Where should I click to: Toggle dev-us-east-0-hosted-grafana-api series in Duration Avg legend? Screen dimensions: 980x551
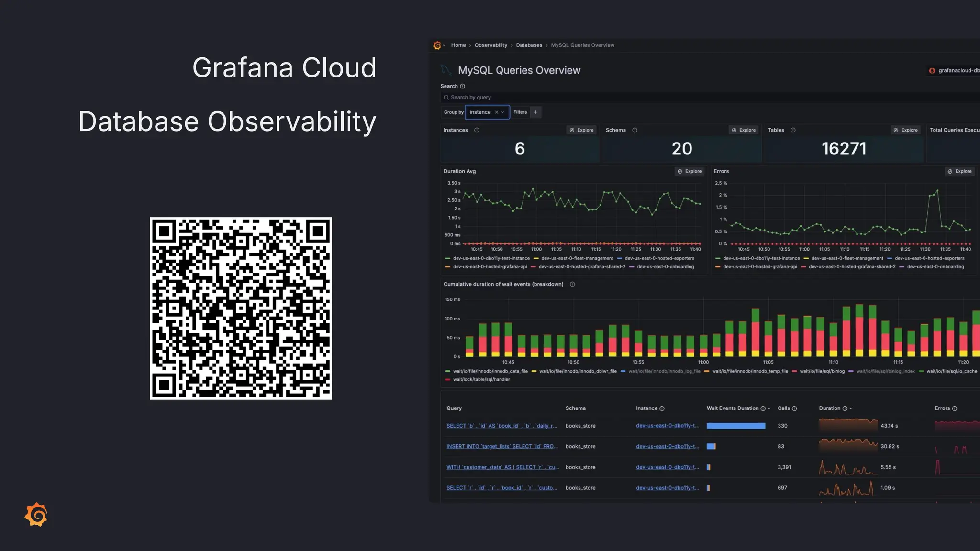point(490,267)
